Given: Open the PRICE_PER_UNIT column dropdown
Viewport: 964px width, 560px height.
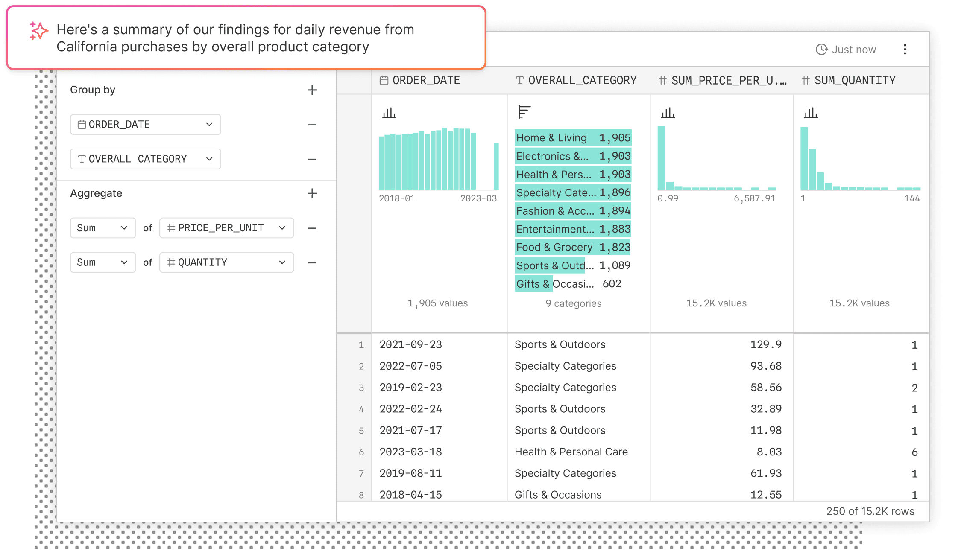Looking at the screenshot, I should coord(226,228).
